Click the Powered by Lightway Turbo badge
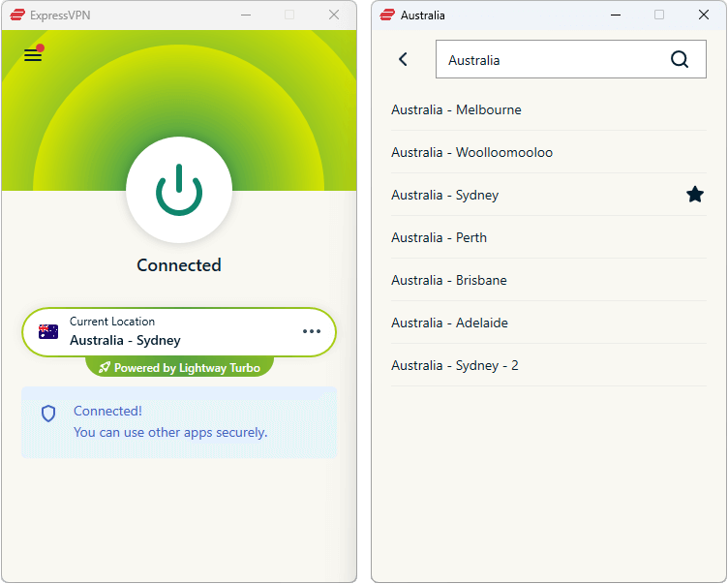The image size is (728, 584). [x=179, y=367]
